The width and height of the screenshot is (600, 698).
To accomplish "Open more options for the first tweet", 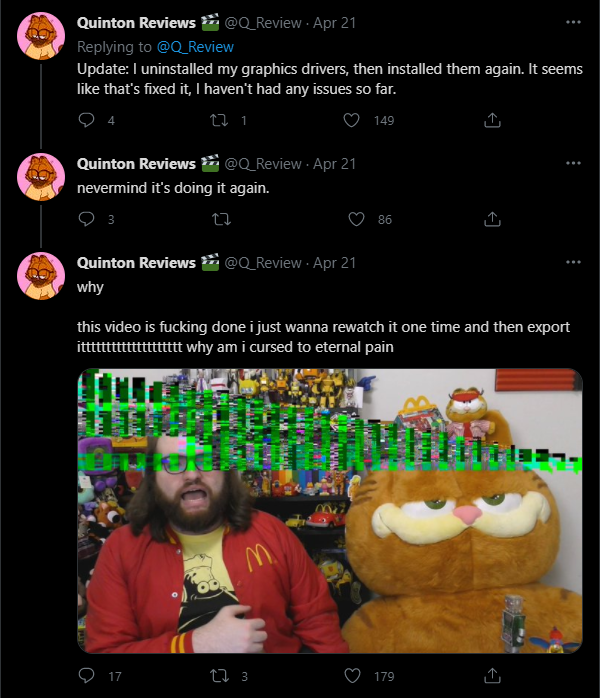I will point(573,22).
